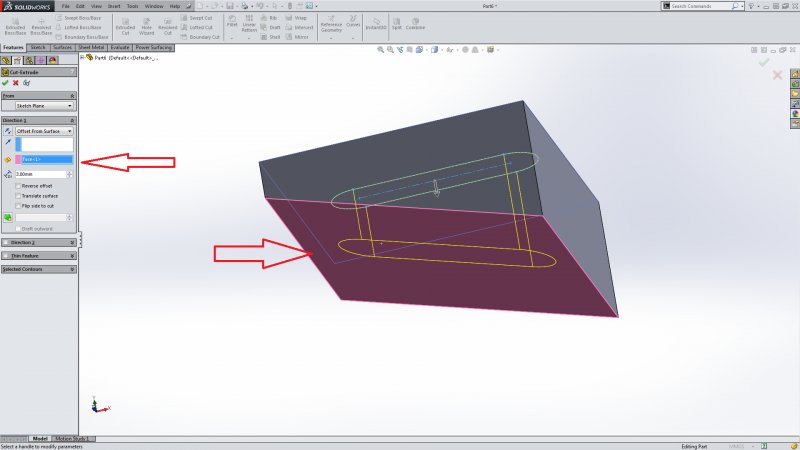Open the Insert menu
The width and height of the screenshot is (800, 450).
[114, 6]
